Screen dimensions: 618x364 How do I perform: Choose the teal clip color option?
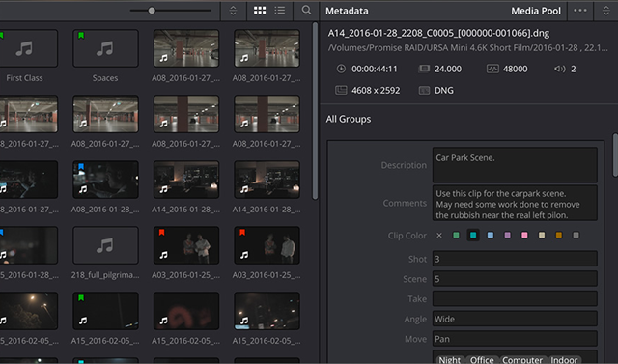click(473, 236)
